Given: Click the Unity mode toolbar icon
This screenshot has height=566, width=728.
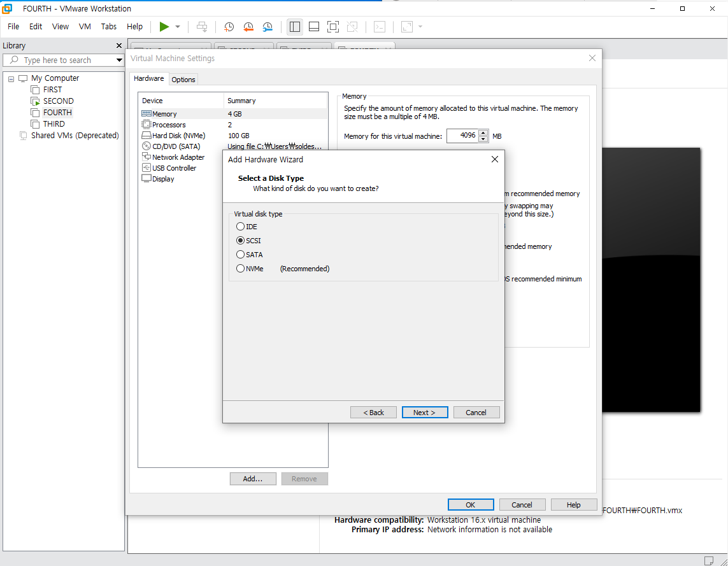Looking at the screenshot, I should [x=352, y=27].
